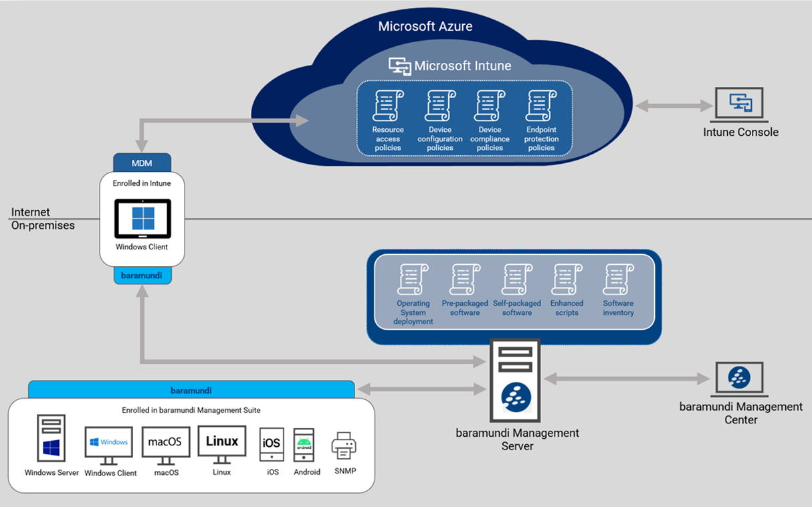This screenshot has width=812, height=507.
Task: Click the Windows tablet icon enrolled in Intune
Action: pyautogui.click(x=142, y=219)
